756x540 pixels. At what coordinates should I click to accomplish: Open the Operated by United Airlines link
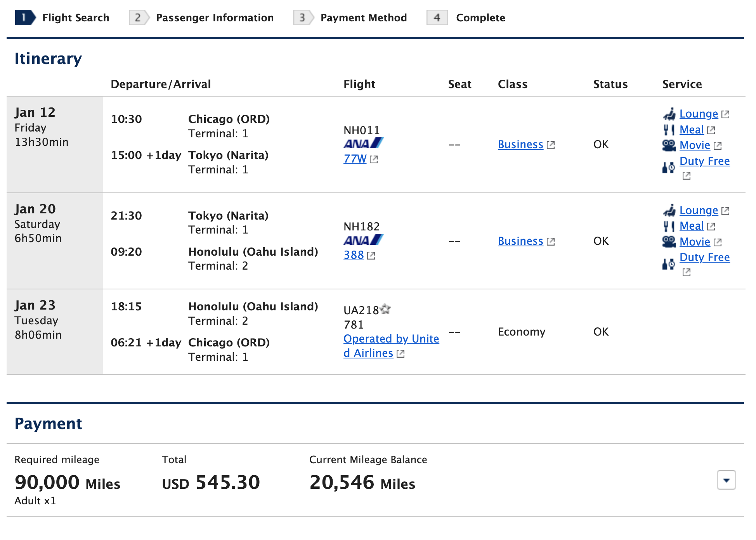tap(391, 346)
